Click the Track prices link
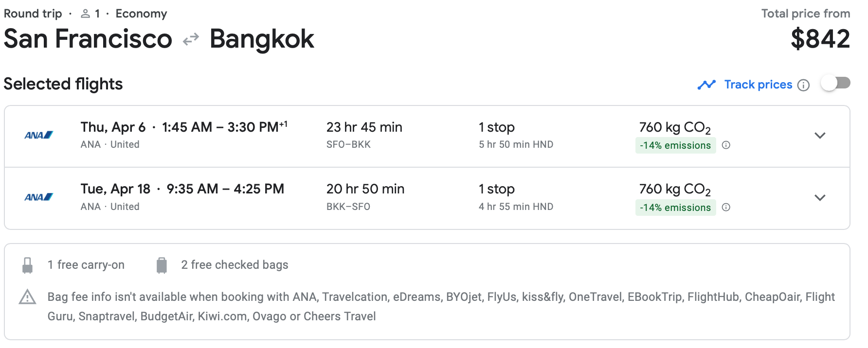Viewport: 868px width, 348px height. [x=758, y=85]
